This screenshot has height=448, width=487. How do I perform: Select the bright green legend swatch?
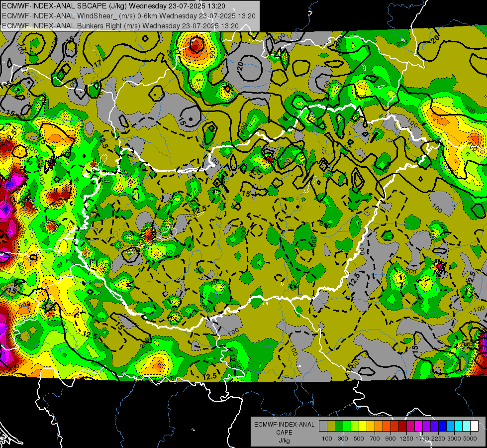347,426
